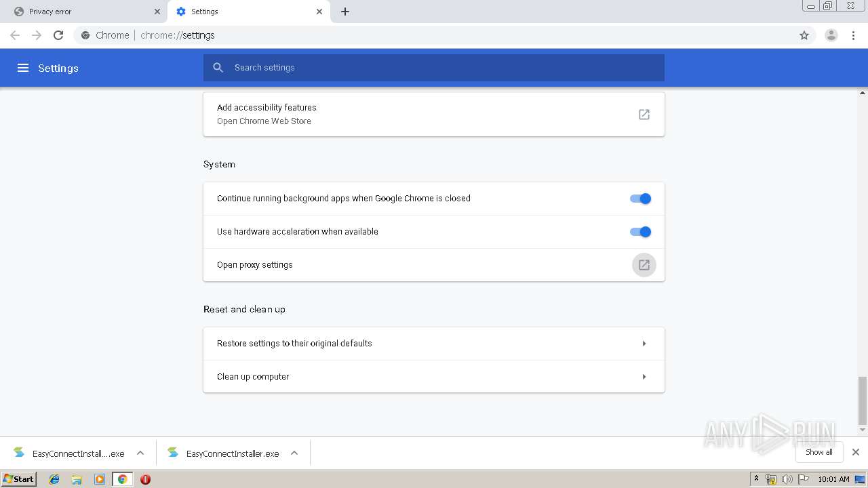Show hidden system tray icons

point(756,479)
